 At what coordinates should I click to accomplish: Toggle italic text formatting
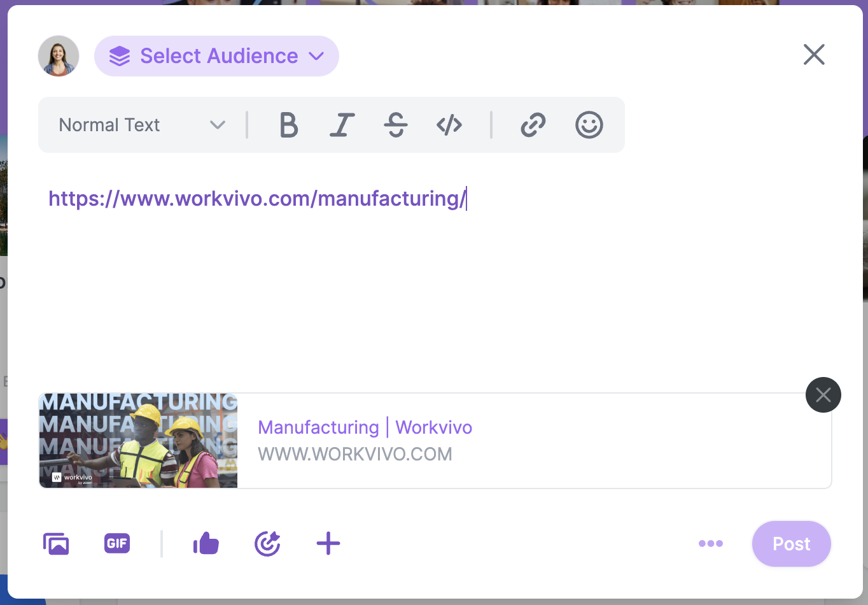coord(342,125)
